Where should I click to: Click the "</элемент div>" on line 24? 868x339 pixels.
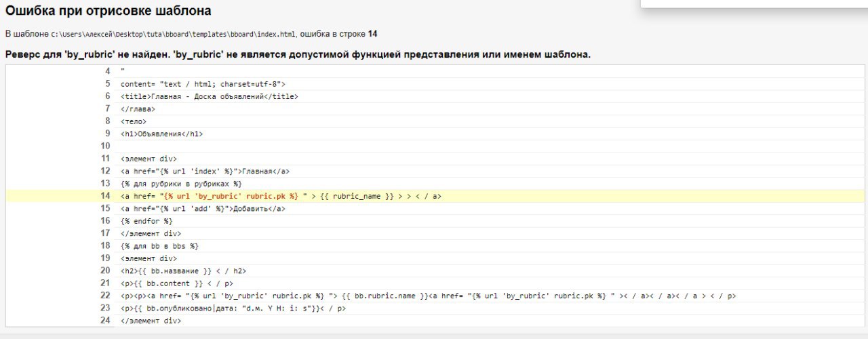(x=151, y=320)
